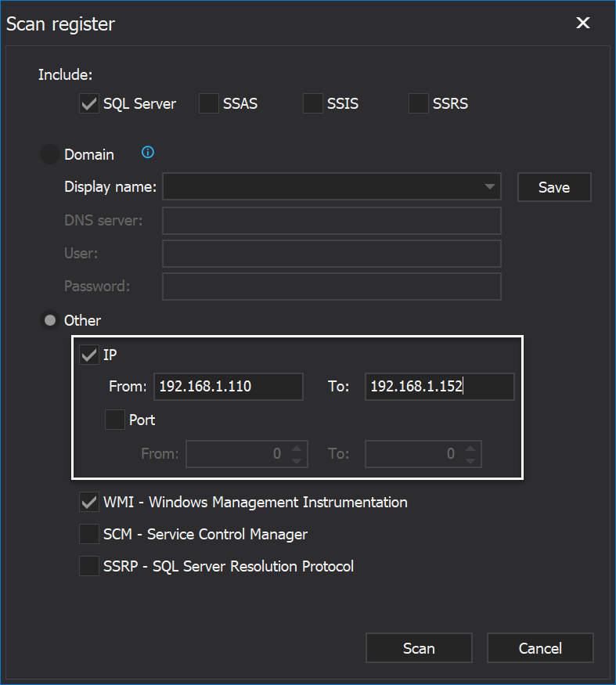Screen dimensions: 616x685
Task: Enable the SSIS checkbox
Action: [x=313, y=103]
